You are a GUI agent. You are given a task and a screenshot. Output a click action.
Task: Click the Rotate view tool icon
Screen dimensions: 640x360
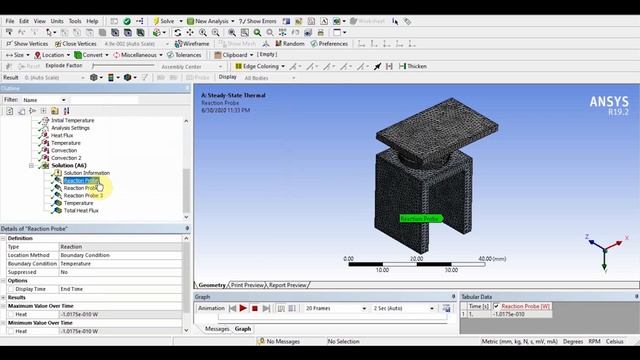(178, 32)
